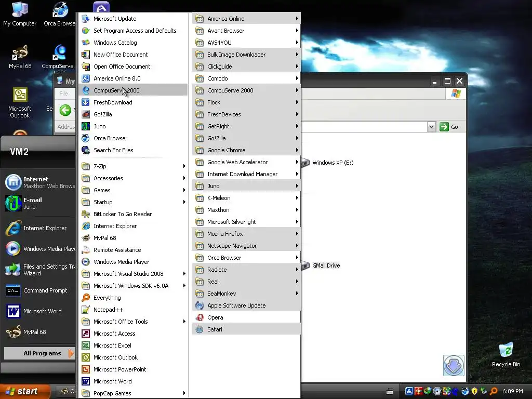Click the orange magnifier tray icon
The height and width of the screenshot is (399, 532).
click(494, 391)
